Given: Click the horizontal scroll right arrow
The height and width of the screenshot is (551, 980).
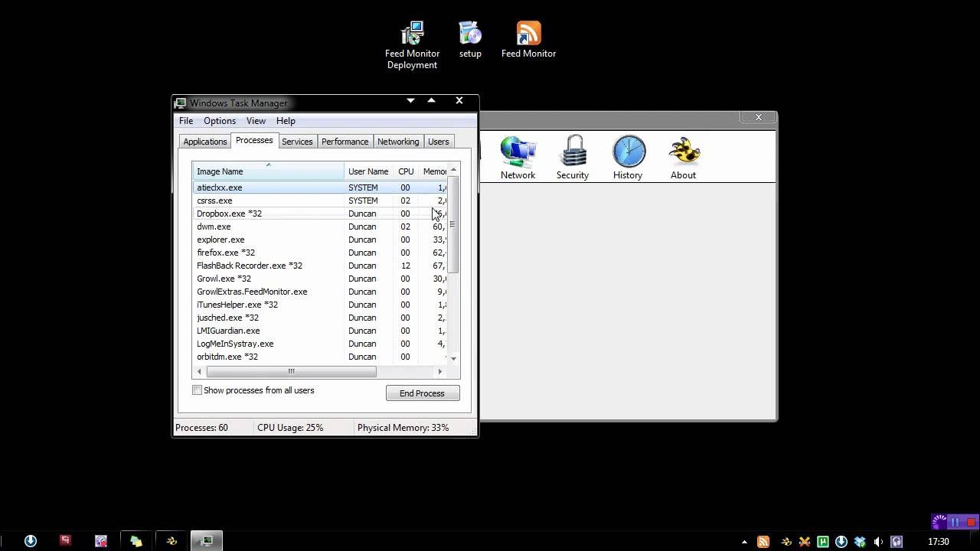Looking at the screenshot, I should (x=440, y=371).
